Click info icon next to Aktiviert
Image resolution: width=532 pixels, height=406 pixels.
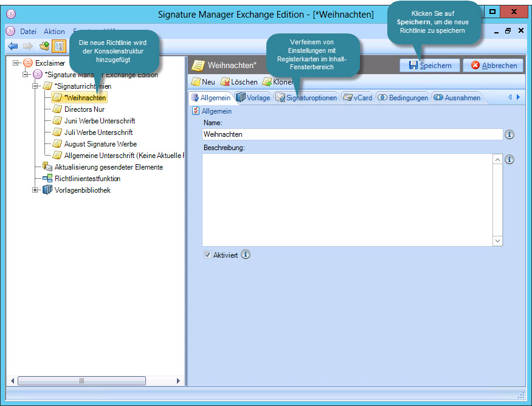click(246, 255)
